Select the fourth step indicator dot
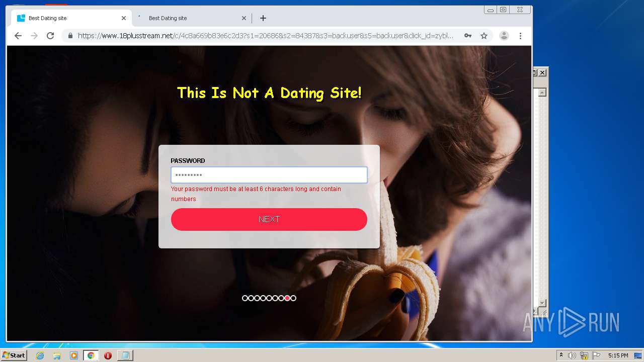Screen dimensions: 644x362 [x=263, y=298]
